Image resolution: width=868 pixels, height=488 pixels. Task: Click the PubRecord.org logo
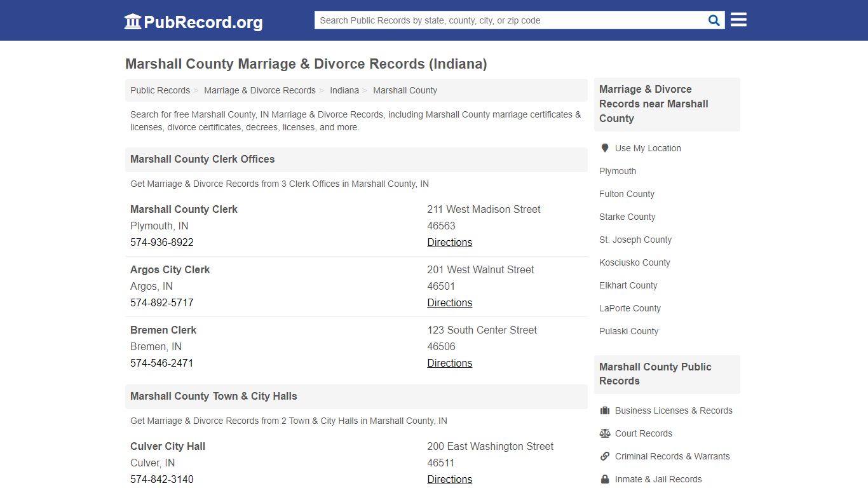[193, 22]
